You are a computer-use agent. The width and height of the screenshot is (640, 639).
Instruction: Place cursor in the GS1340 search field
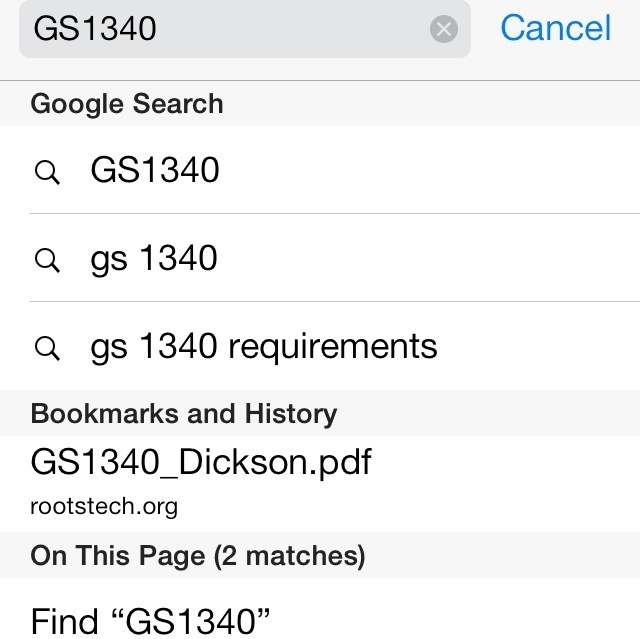pos(244,29)
